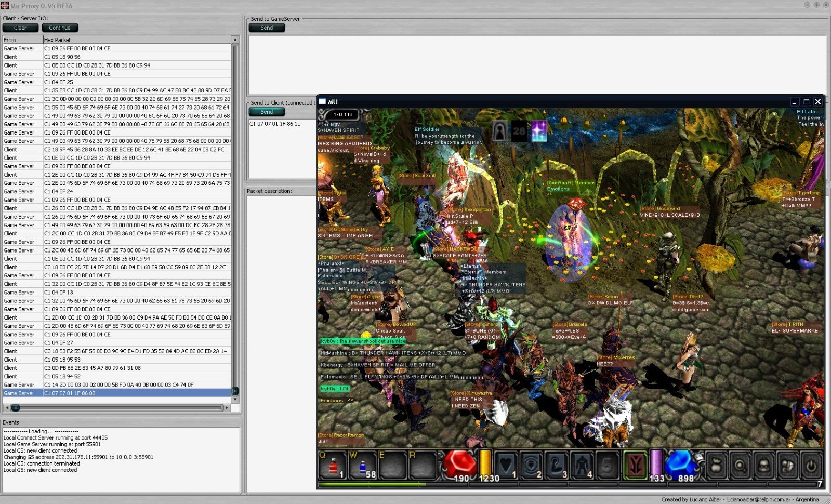
Task: Activate the arm skill in slot 3
Action: (x=557, y=464)
